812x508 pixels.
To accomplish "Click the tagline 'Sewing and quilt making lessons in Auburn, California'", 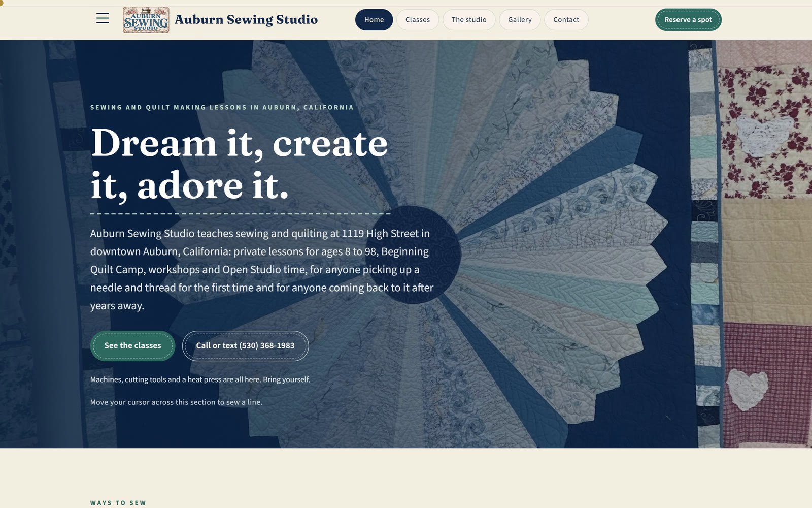I will coord(222,107).
